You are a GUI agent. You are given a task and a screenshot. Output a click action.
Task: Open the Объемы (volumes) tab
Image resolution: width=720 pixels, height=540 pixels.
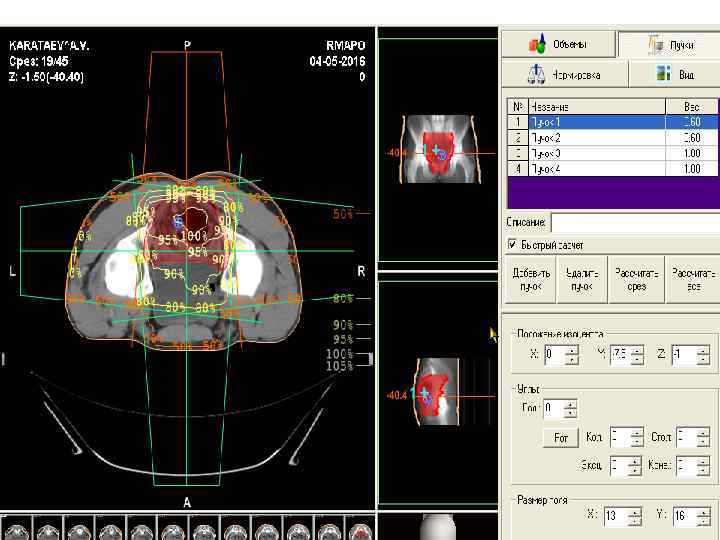pyautogui.click(x=558, y=45)
